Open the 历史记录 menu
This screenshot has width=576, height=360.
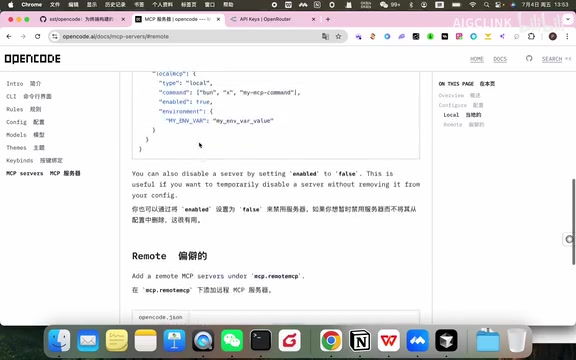tap(115, 5)
